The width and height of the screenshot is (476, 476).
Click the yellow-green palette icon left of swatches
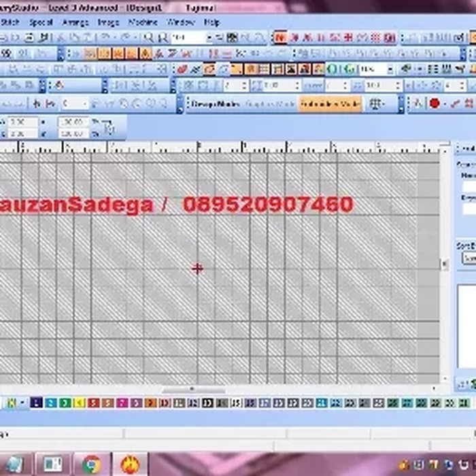click(x=12, y=403)
